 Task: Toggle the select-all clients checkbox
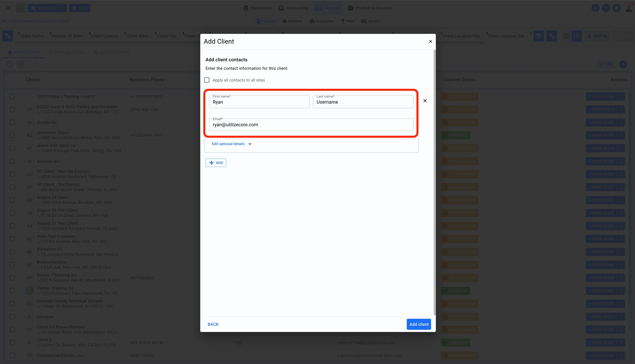click(10, 64)
